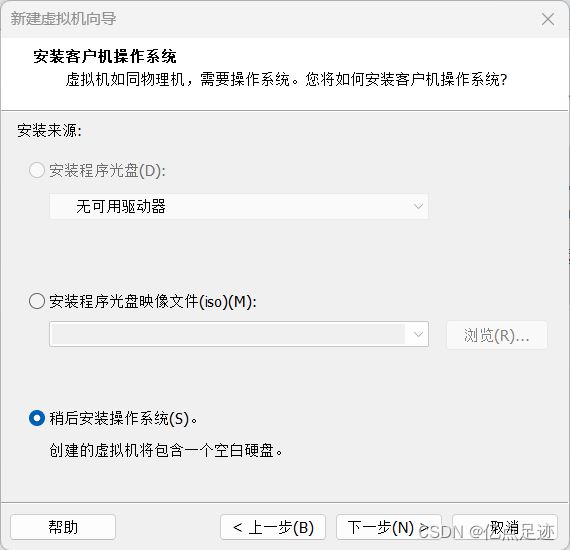Click the 浏览(R)... browse button
This screenshot has width=570, height=550.
point(497,335)
